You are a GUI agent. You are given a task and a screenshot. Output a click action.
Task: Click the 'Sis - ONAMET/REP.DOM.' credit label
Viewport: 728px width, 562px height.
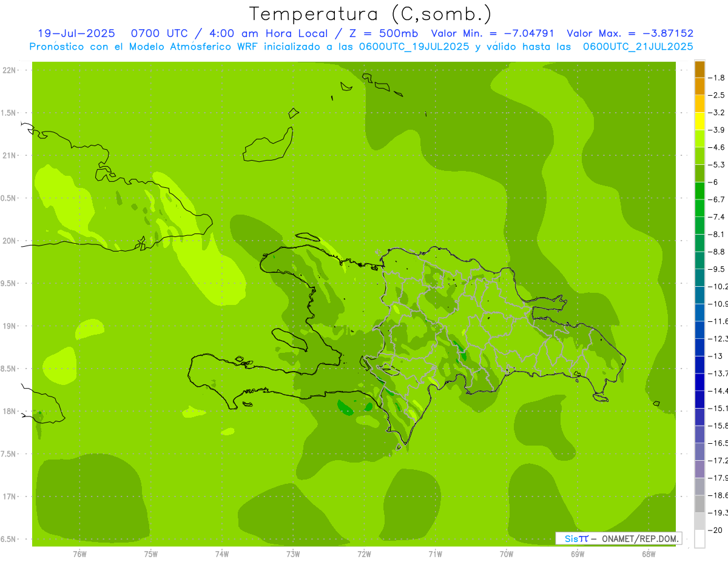(619, 538)
